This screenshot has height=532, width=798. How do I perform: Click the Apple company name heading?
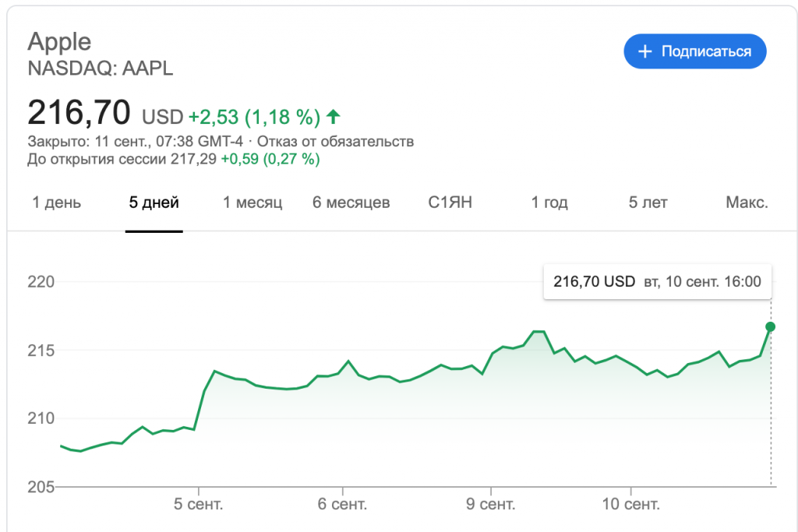coord(59,41)
